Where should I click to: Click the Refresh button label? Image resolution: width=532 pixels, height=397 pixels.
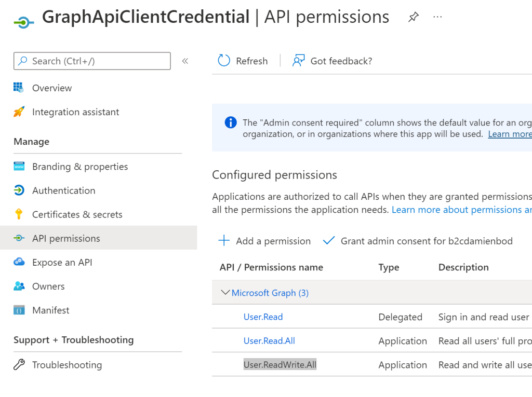(252, 61)
